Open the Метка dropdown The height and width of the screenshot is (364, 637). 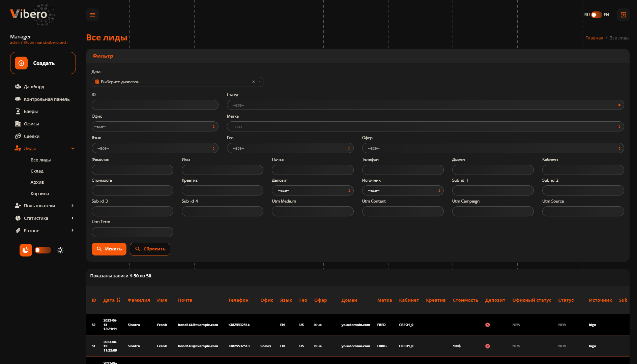point(425,127)
